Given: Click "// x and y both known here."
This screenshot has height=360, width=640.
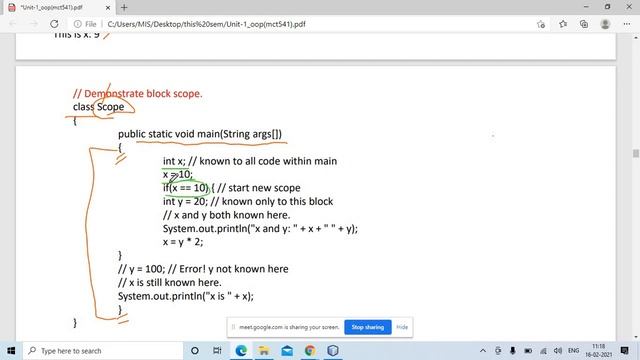Looking at the screenshot, I should (227, 215).
